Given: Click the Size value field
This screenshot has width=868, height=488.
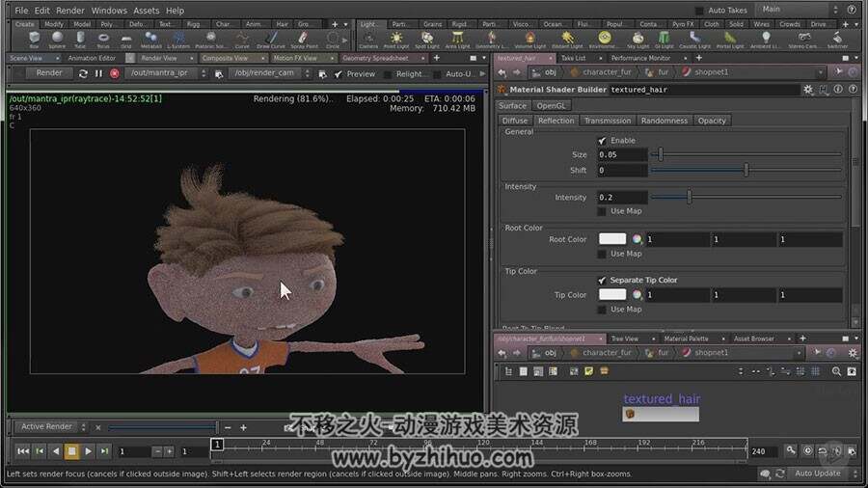Looking at the screenshot, I should click(x=622, y=155).
